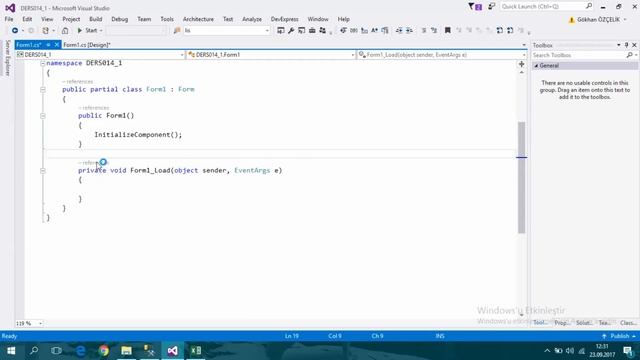
Task: Open the Start button dropdown arrow
Action: click(101, 31)
